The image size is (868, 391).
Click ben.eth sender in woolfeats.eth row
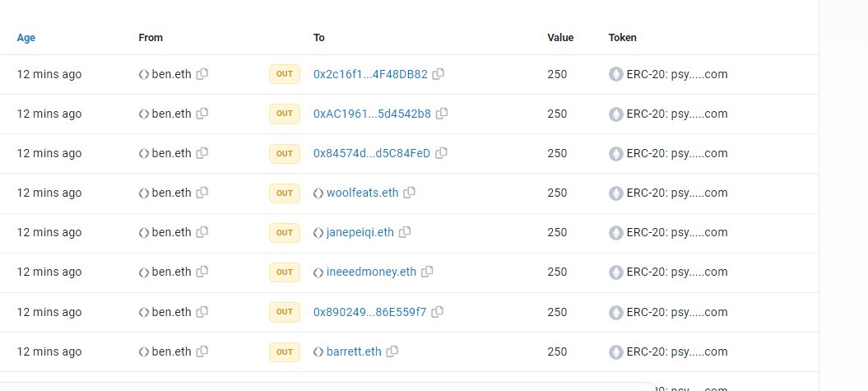172,193
